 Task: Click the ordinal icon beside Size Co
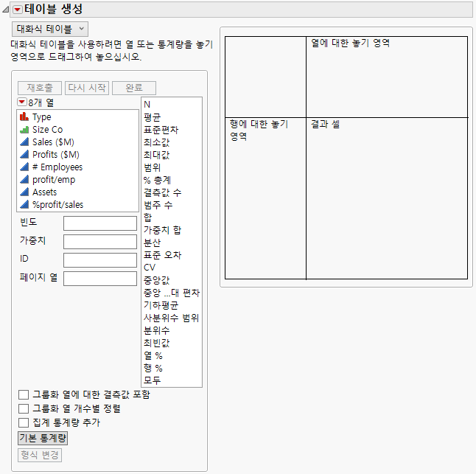[x=24, y=129]
